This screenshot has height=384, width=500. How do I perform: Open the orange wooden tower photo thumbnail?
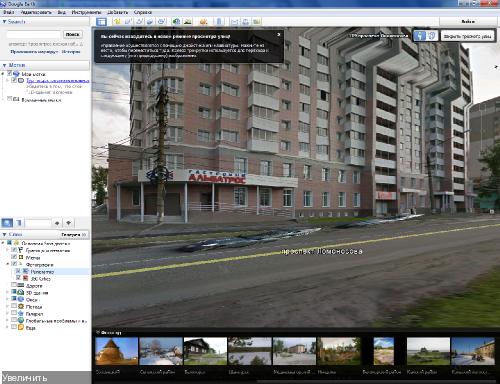(117, 351)
